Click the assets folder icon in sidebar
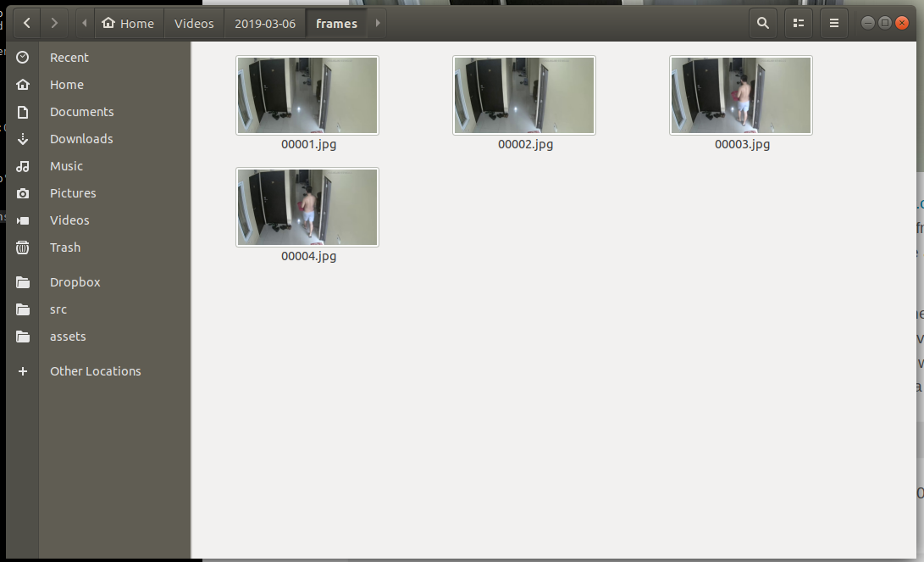 click(22, 337)
